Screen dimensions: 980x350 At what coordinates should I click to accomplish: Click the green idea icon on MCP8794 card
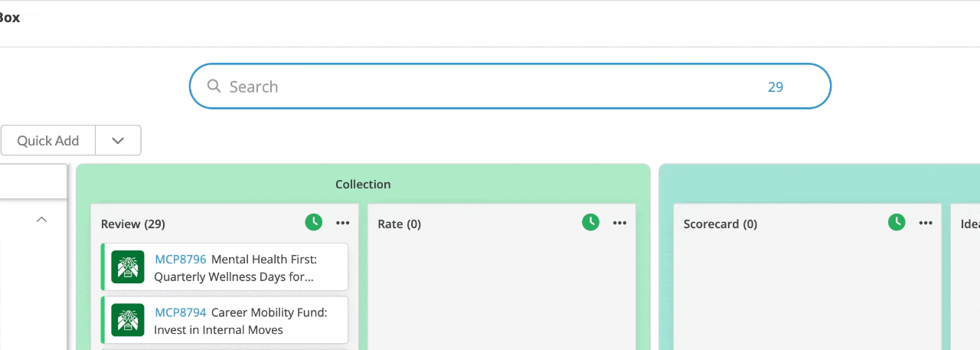coord(128,320)
